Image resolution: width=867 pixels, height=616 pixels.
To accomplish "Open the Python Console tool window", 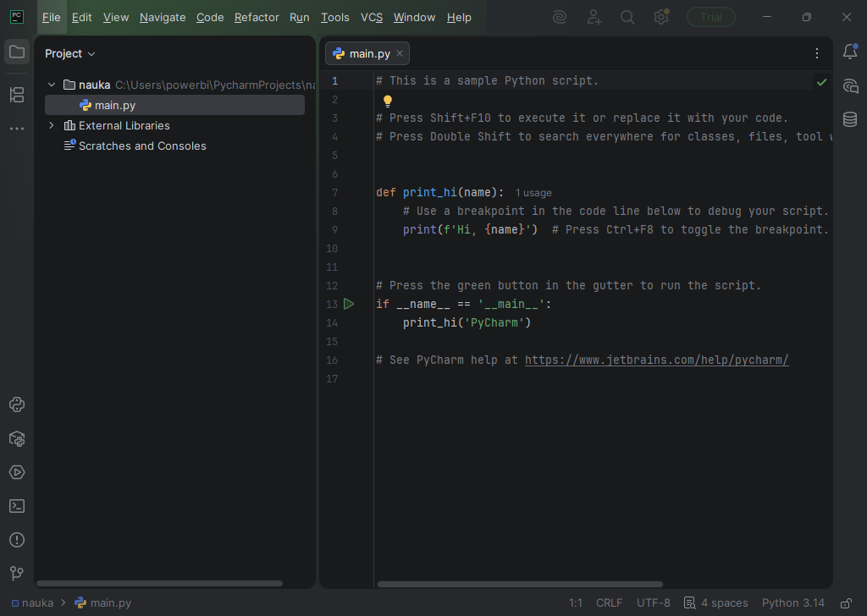I will click(x=17, y=404).
